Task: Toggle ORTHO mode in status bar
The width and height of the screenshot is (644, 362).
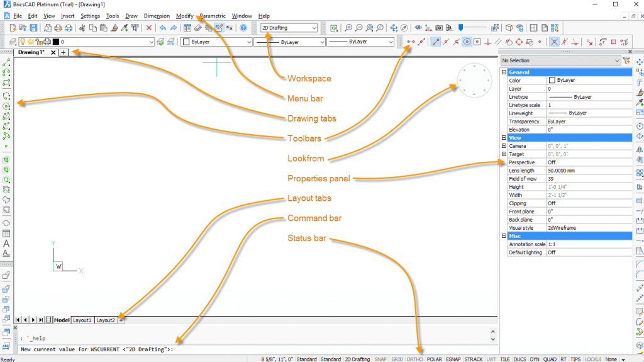Action: pos(415,359)
